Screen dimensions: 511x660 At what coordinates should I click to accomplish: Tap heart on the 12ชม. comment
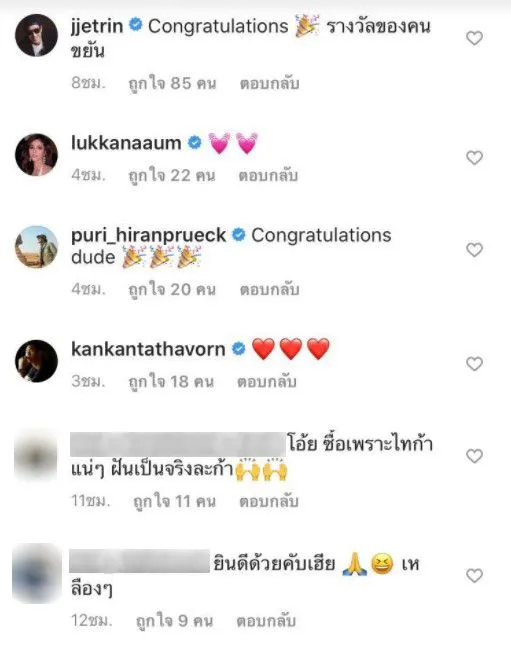click(x=474, y=575)
